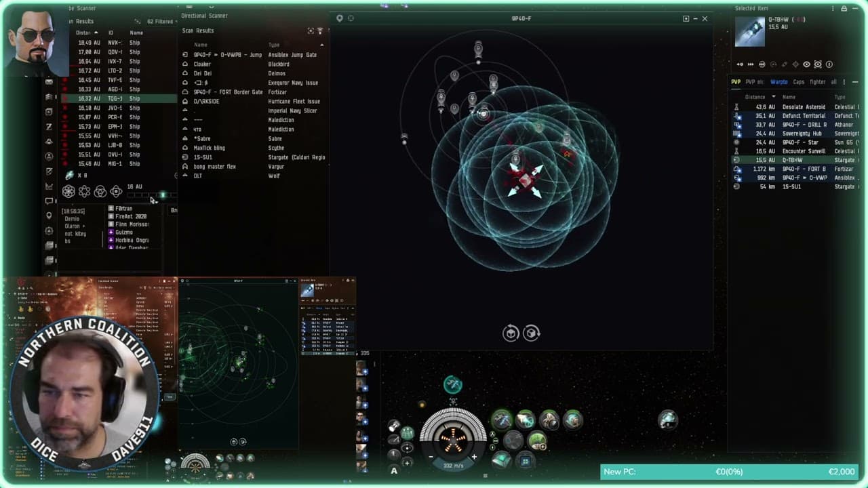Open Market chart icon in Neocom sidebar

pos(49,186)
